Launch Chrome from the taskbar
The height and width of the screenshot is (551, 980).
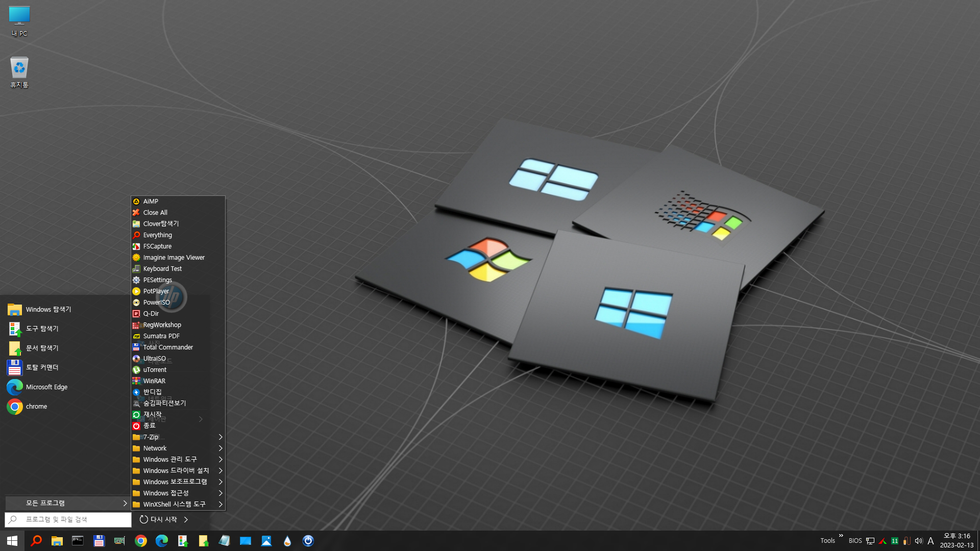(141, 541)
